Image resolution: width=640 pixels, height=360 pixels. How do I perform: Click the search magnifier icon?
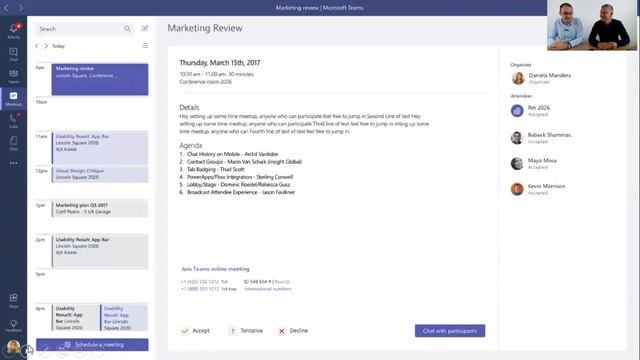pyautogui.click(x=127, y=29)
